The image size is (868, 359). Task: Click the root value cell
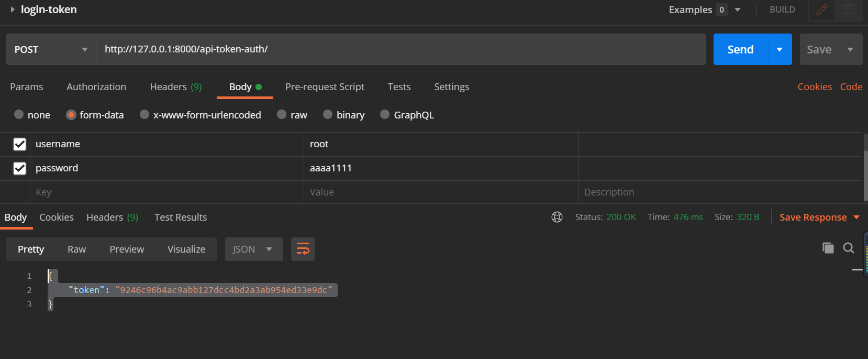point(441,144)
